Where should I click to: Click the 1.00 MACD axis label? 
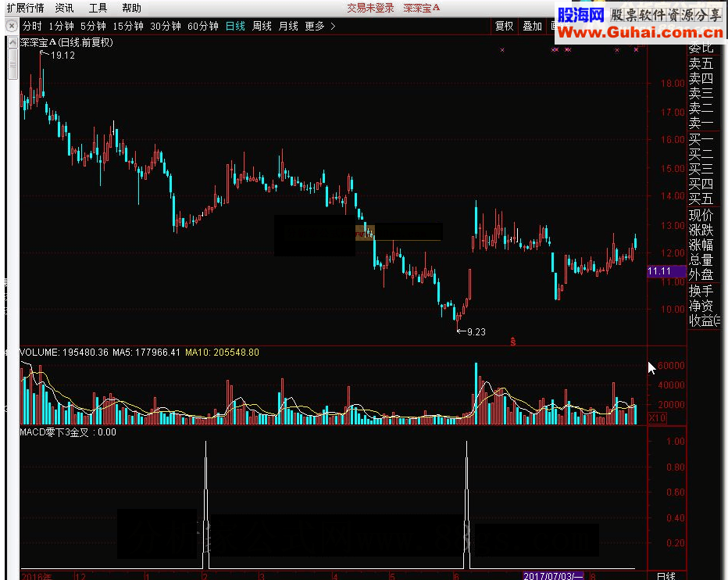[675, 441]
